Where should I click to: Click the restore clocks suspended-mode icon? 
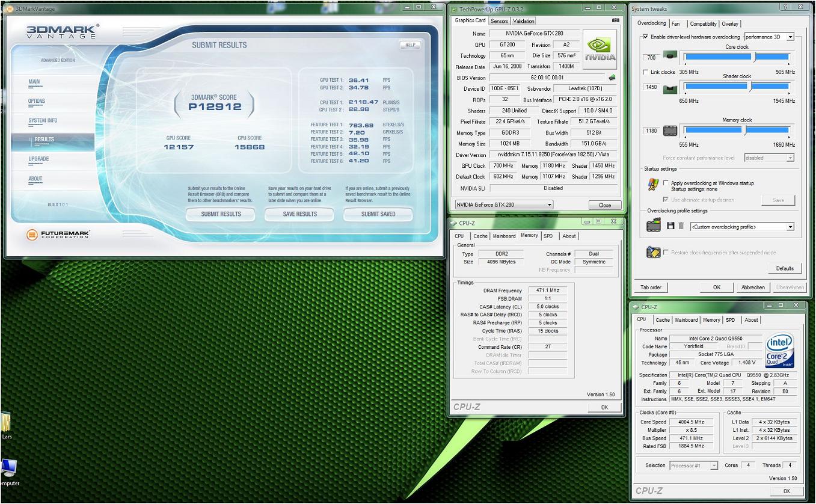pyautogui.click(x=653, y=253)
